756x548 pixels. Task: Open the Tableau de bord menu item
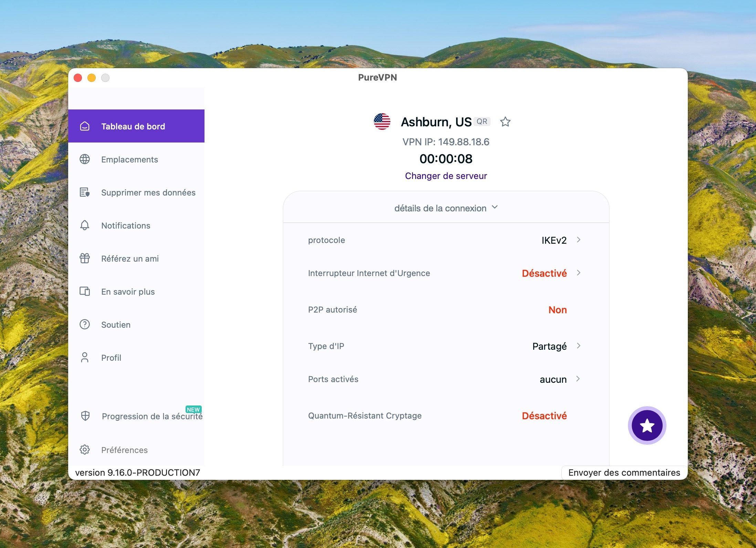pos(136,126)
